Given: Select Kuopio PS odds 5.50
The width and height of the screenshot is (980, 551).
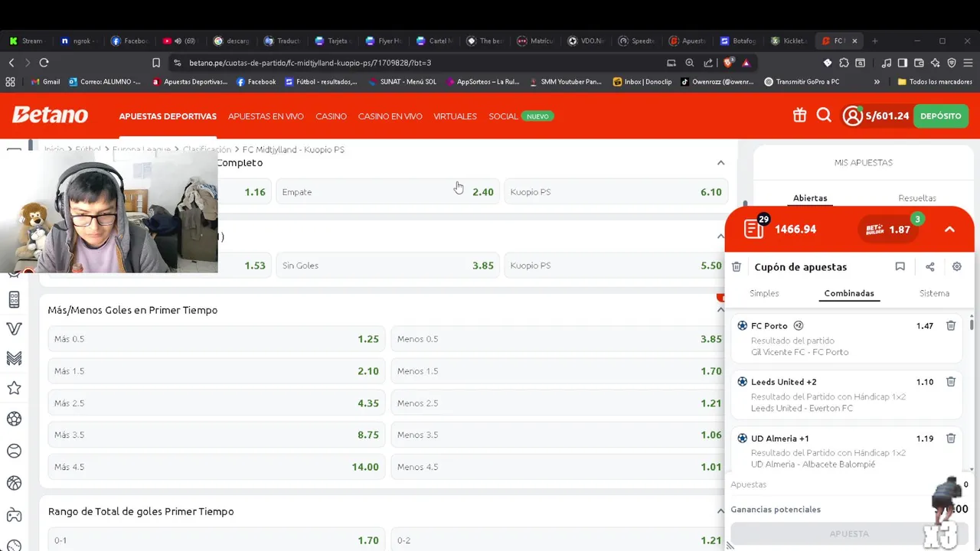Looking at the screenshot, I should click(616, 266).
